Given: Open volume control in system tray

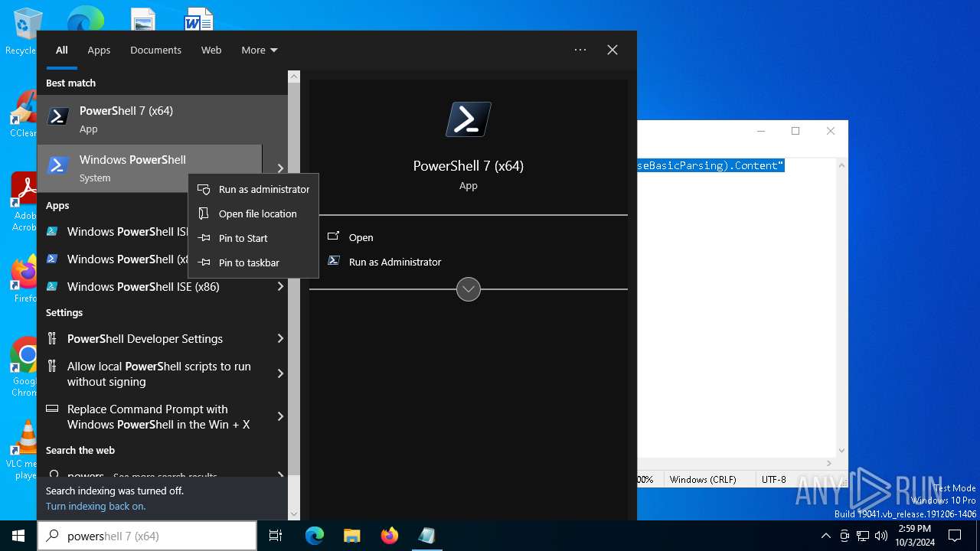Looking at the screenshot, I should click(x=881, y=536).
